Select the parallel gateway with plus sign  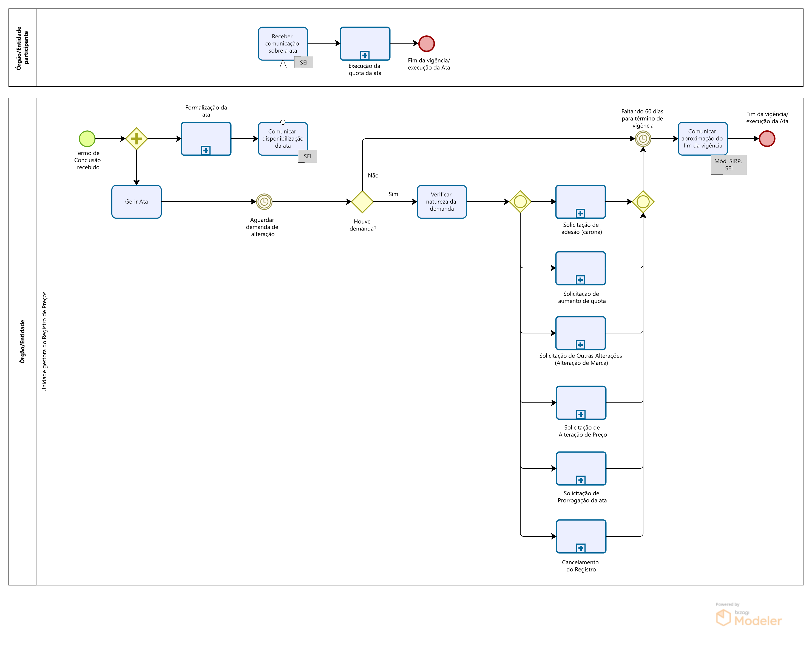[x=137, y=139]
